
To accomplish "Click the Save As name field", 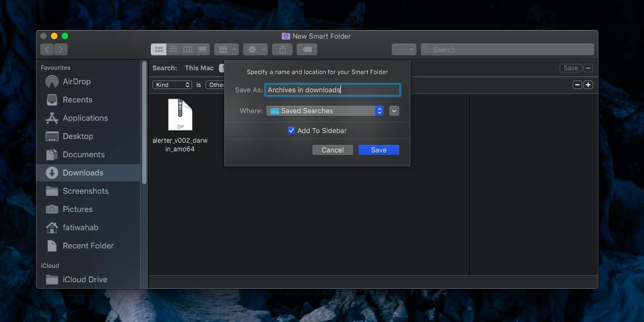I will click(333, 90).
